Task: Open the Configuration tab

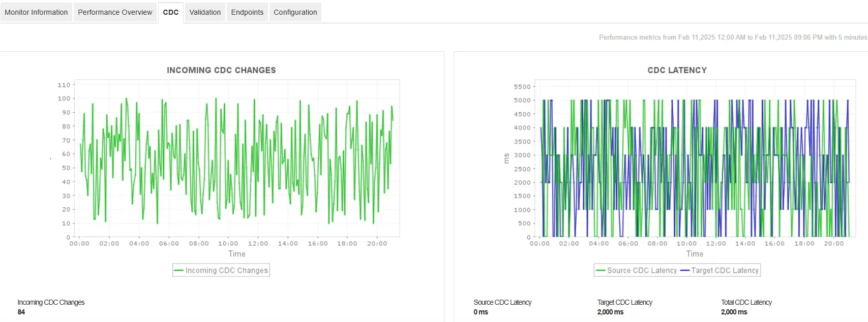Action: [x=295, y=12]
